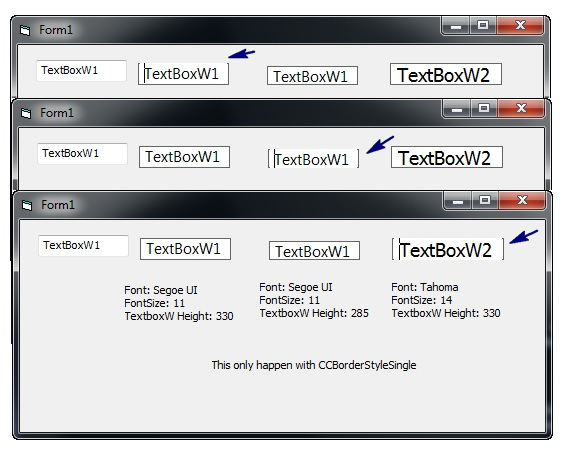Click the 'Font: Segoe UI' label above 'TextboxW Height: 285'
Image resolution: width=564 pixels, height=458 pixels.
296,287
